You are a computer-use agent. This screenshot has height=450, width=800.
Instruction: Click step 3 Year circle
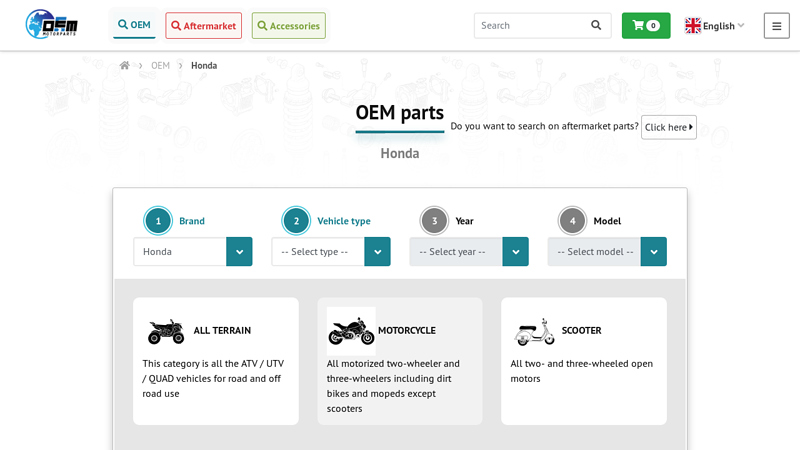click(434, 221)
